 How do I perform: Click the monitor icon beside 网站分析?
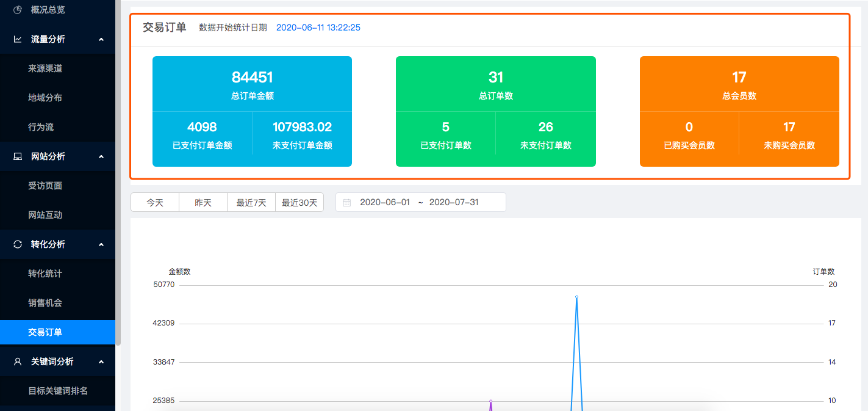pyautogui.click(x=18, y=156)
